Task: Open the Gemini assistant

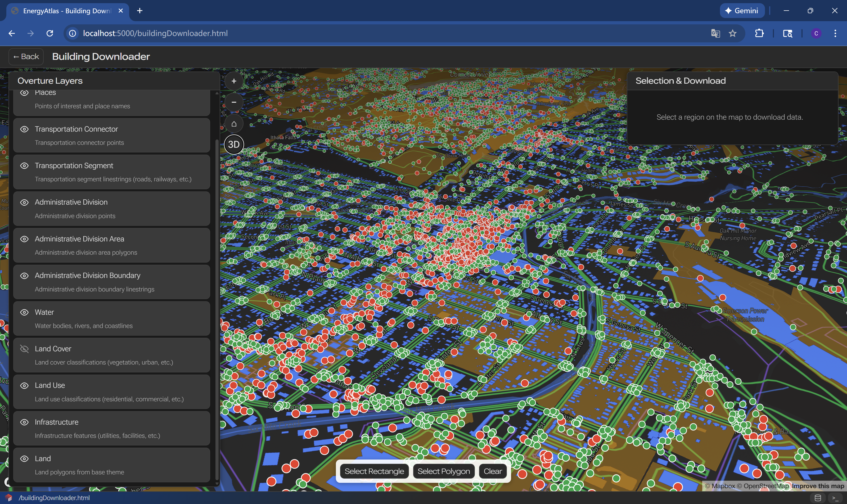Action: (742, 11)
